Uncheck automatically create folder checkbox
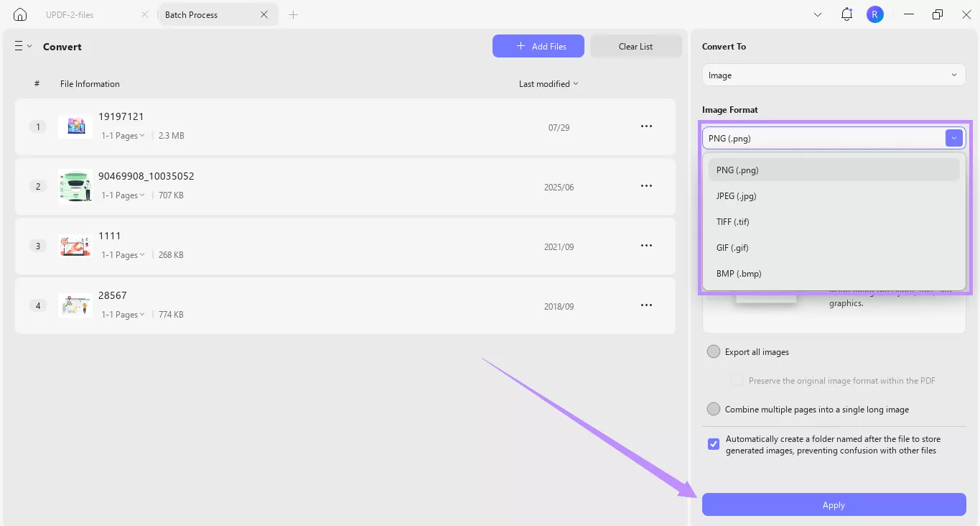The image size is (980, 526). (714, 444)
